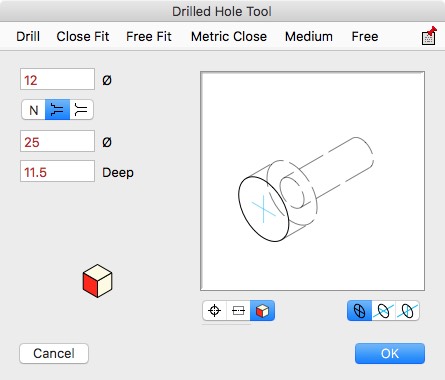Select the 3D cube view icon below the preview
The image size is (445, 380).
(x=262, y=311)
